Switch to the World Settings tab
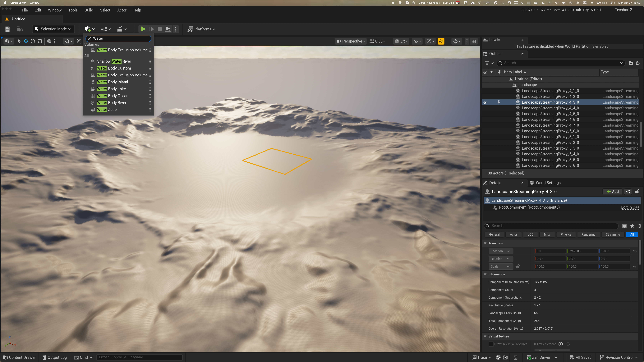Image resolution: width=644 pixels, height=362 pixels. click(545, 183)
